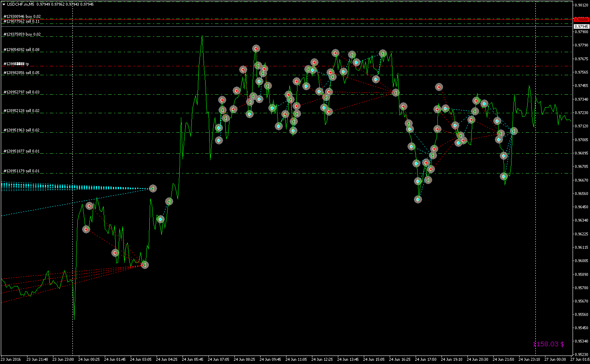Click time axis label 24 Jun 23:10
Screen dimensions: 590x364
(x=529, y=359)
